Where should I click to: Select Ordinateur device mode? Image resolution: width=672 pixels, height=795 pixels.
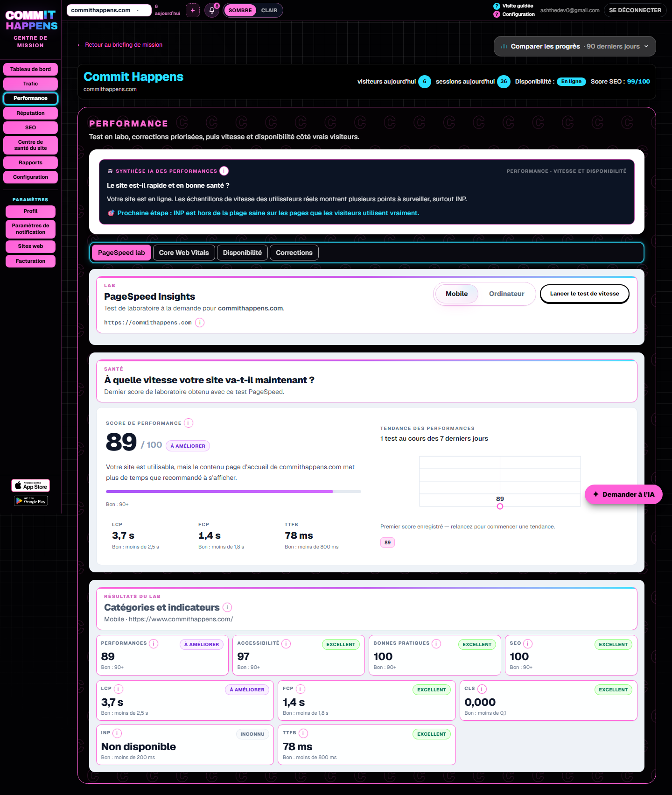(x=506, y=294)
